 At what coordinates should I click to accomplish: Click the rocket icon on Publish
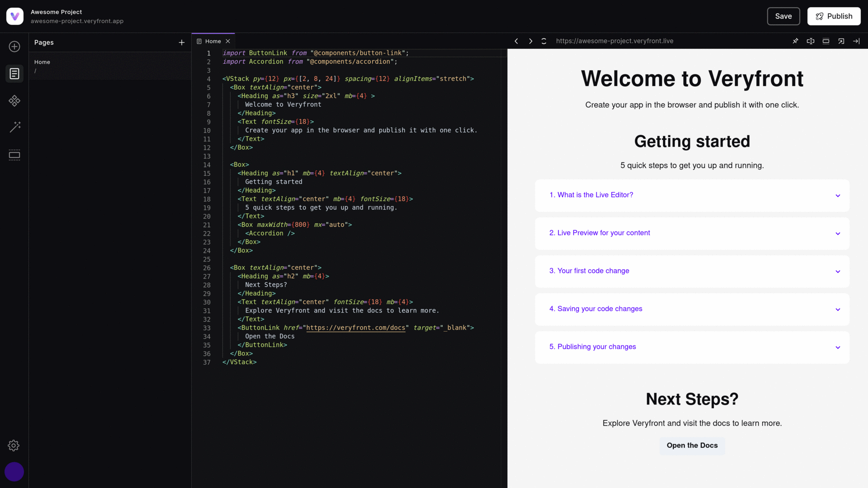coord(819,16)
